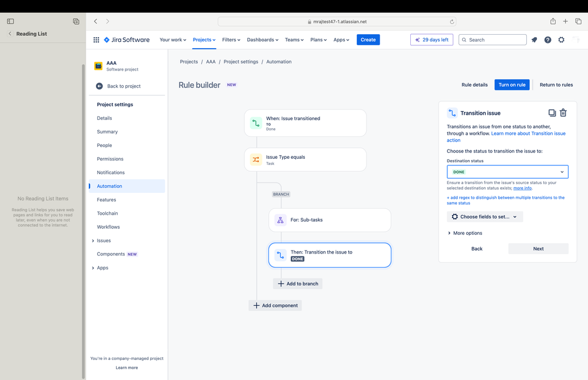Screen dimensions: 588x380
Task: Open the notifications bell icon
Action: click(534, 40)
